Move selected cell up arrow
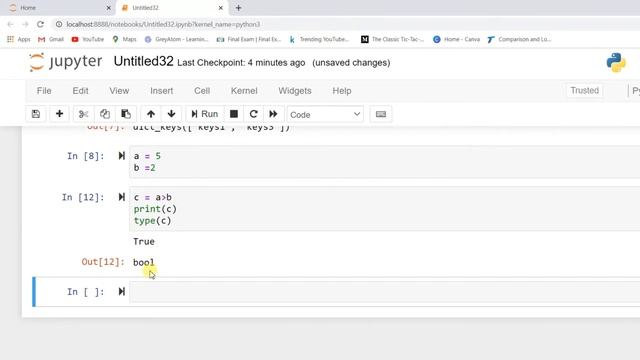 click(x=151, y=114)
